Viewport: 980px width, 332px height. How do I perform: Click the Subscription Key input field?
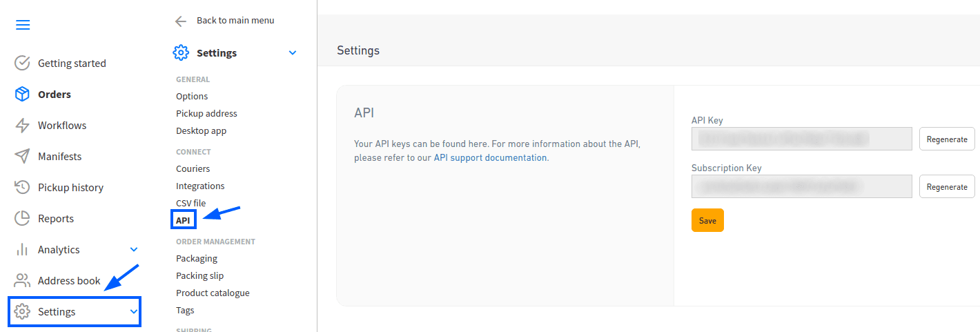(801, 186)
